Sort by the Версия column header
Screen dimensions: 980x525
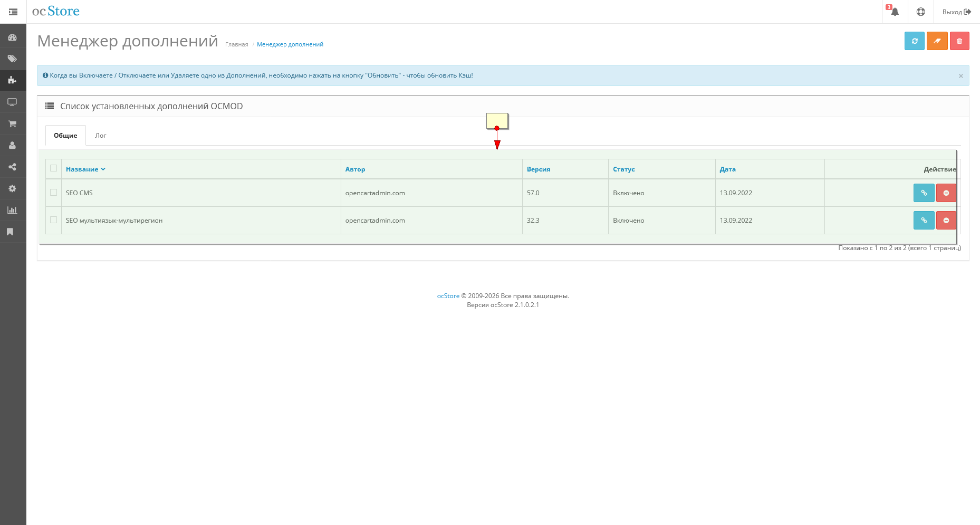(x=539, y=169)
